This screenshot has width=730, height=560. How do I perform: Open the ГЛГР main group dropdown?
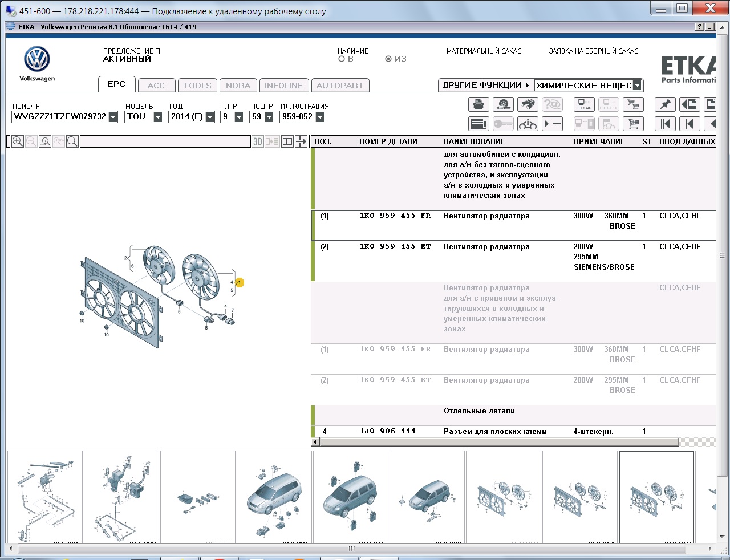(239, 117)
